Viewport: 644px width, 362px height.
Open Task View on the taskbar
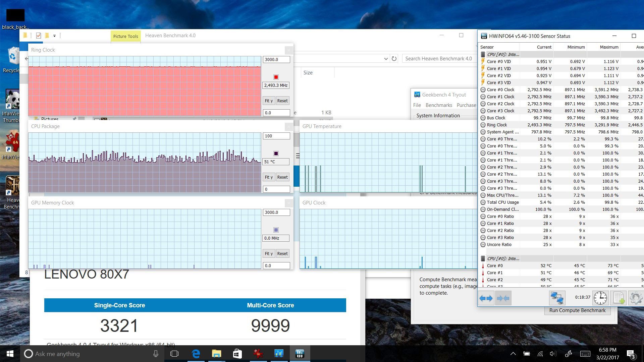pyautogui.click(x=174, y=354)
